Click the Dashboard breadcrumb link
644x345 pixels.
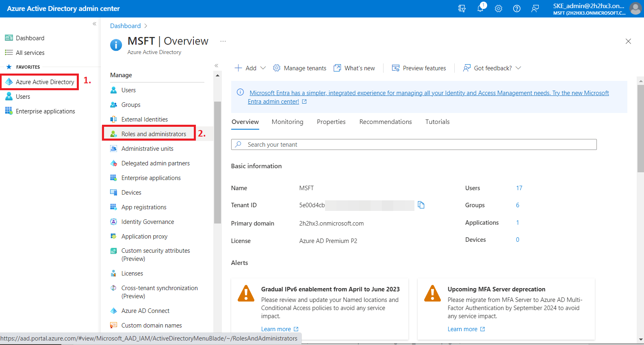click(125, 26)
